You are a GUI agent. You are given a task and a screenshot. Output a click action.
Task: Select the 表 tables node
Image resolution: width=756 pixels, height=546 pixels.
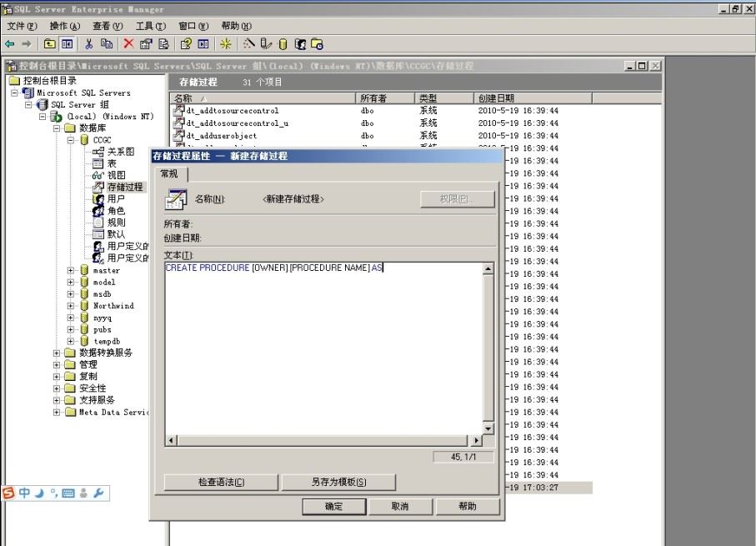(112, 163)
